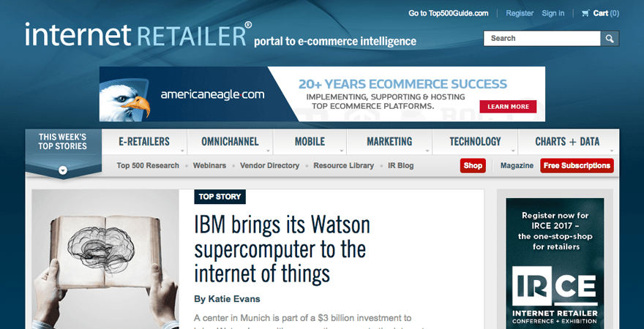The image size is (644, 329).
Task: Open the Charts + Data dropdown
Action: point(567,142)
